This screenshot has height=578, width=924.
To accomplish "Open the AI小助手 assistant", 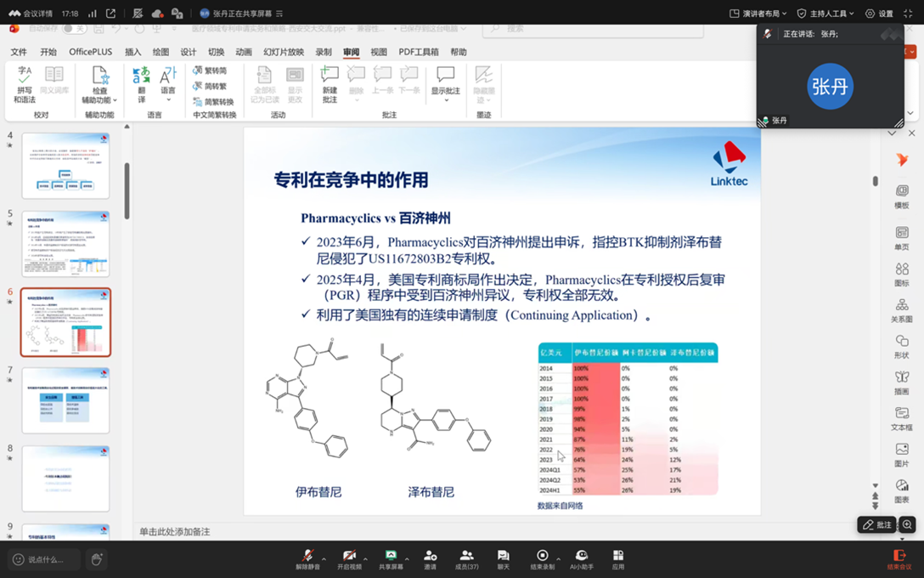I will tap(582, 558).
